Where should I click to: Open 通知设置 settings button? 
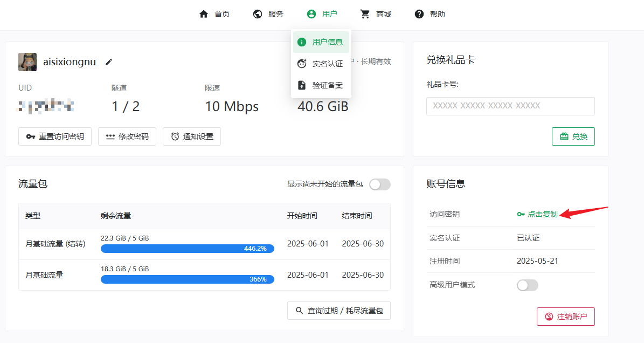coord(192,136)
